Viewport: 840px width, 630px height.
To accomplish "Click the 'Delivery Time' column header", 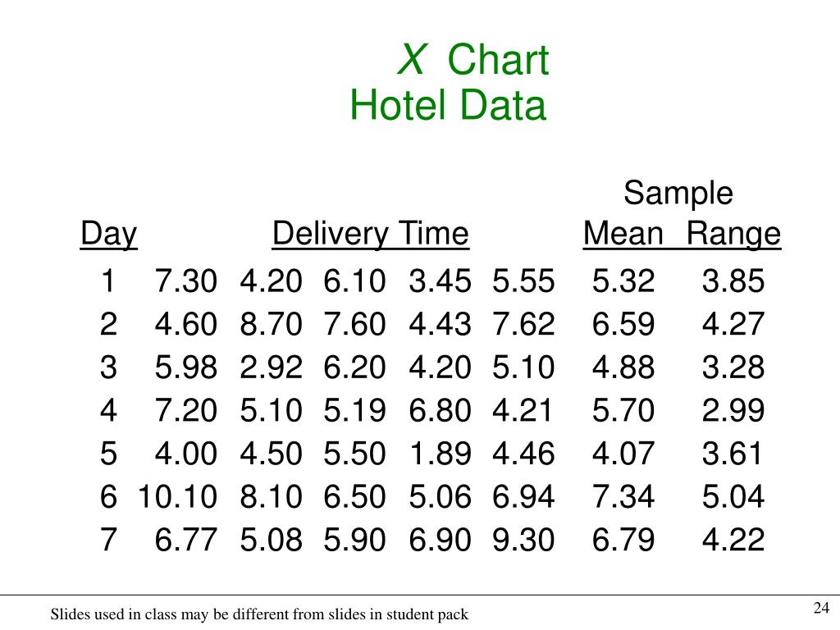I will [x=371, y=234].
